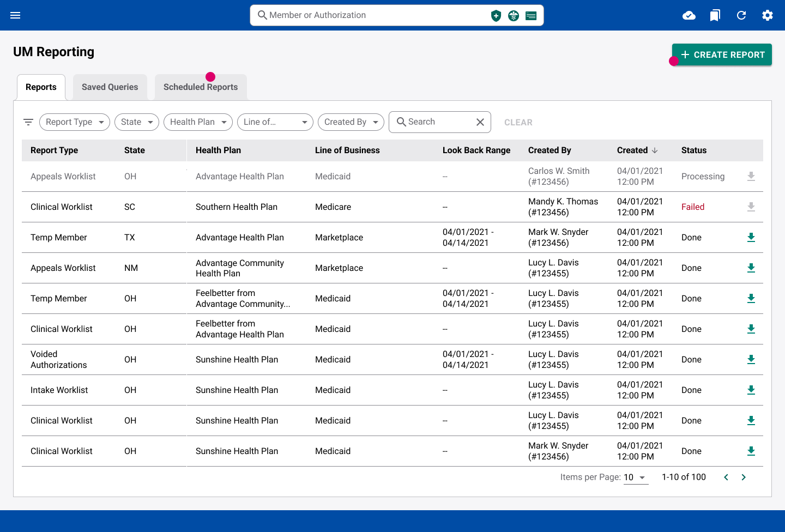Viewport: 785px width, 532px height.
Task: Click the Intake Worklist report type cell
Action: [59, 390]
